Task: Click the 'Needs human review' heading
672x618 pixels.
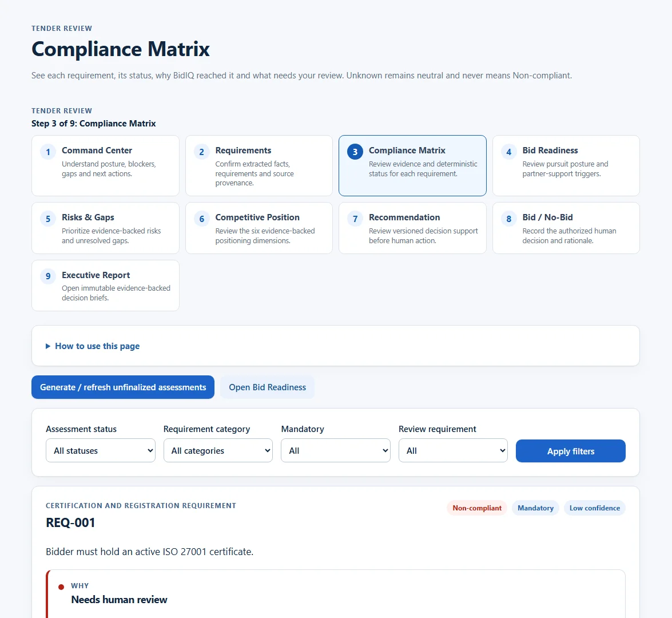Action: coord(119,600)
